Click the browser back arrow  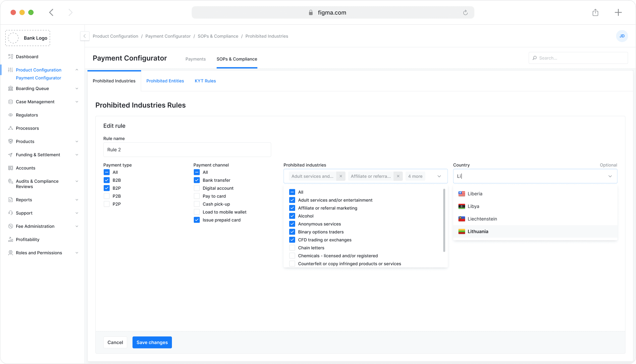(51, 13)
